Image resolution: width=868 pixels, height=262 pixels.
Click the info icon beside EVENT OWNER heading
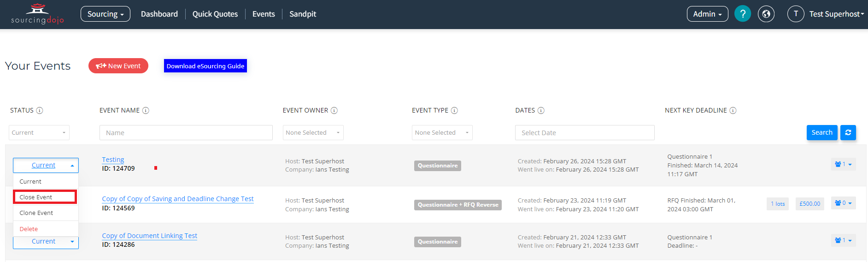(x=334, y=111)
